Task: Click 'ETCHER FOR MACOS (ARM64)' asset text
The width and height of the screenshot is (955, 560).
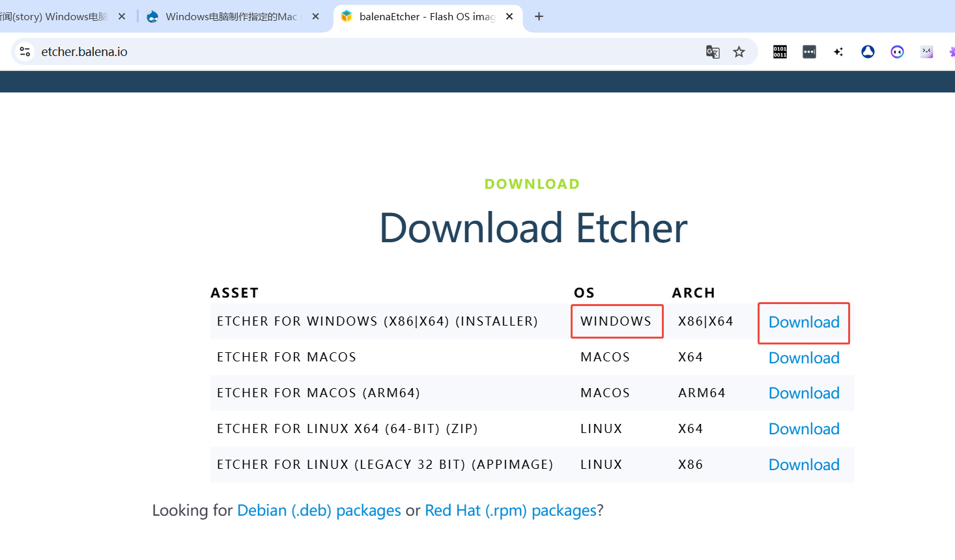Action: coord(319,393)
